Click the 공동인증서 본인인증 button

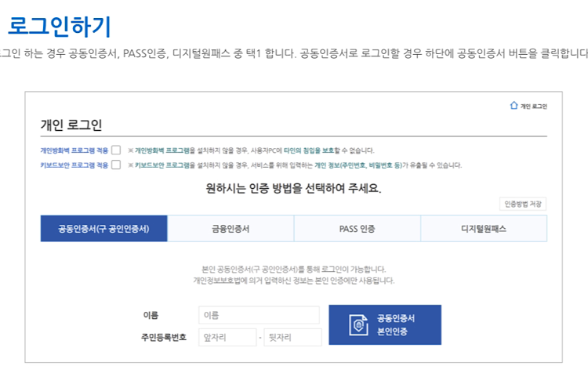pos(385,324)
